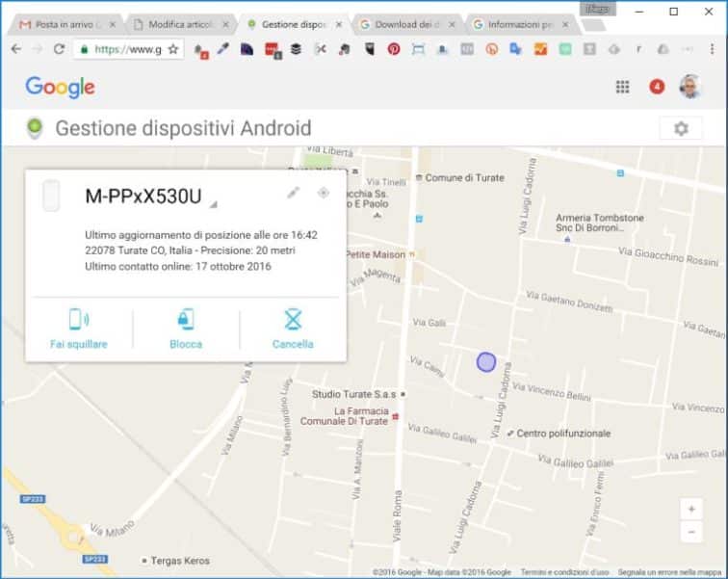The width and height of the screenshot is (728, 579).
Task: Reload the current page
Action: (x=59, y=49)
